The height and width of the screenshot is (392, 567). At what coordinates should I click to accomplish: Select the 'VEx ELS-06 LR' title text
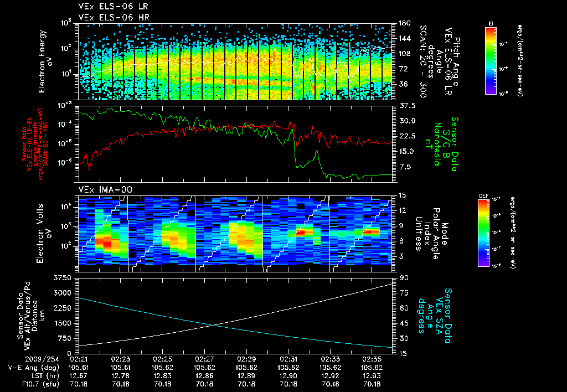coord(113,7)
